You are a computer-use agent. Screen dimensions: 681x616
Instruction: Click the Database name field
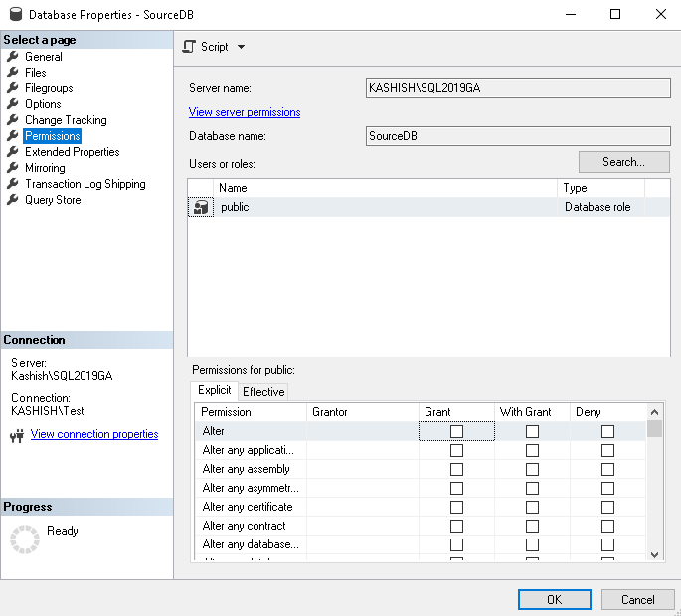pyautogui.click(x=518, y=136)
